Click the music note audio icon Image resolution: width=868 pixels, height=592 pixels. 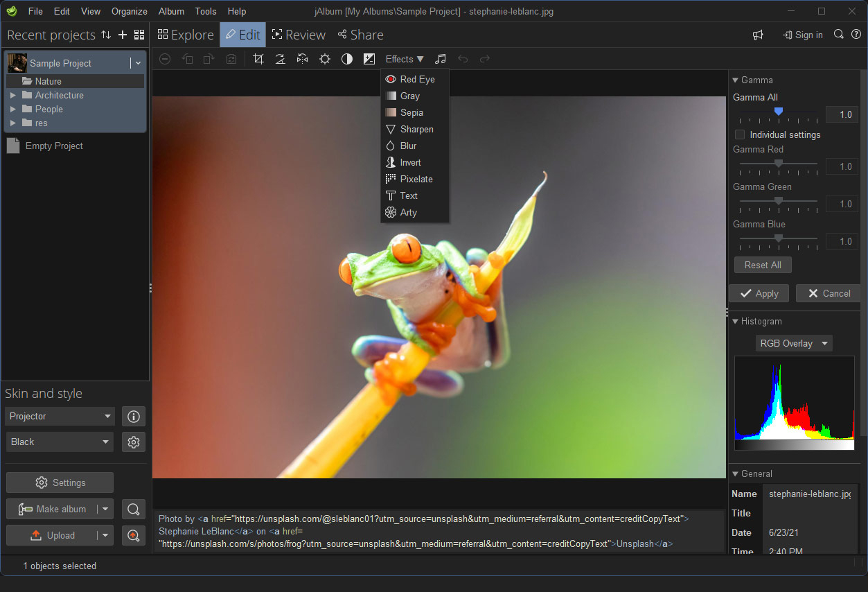(x=441, y=59)
